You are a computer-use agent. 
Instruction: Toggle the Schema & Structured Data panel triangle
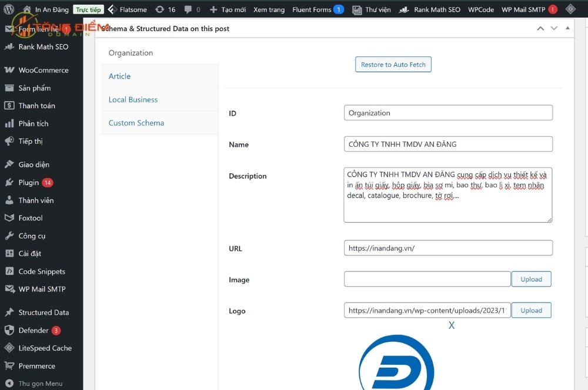[567, 28]
